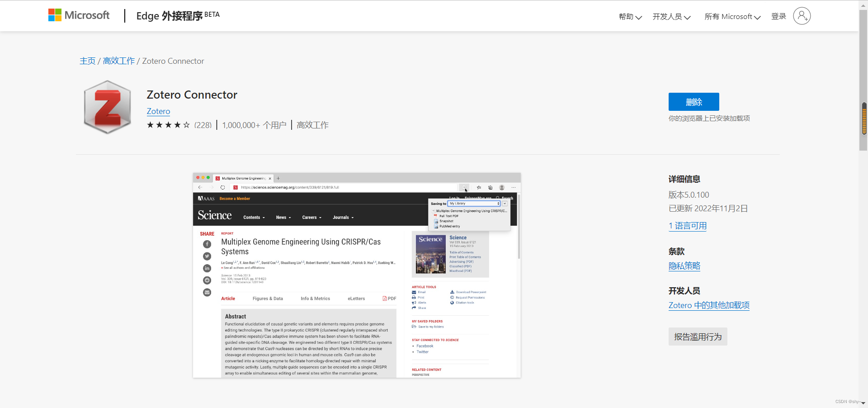Click the Zotero Connector red Z icon
Screen dimensions: 868x408
coord(107,107)
